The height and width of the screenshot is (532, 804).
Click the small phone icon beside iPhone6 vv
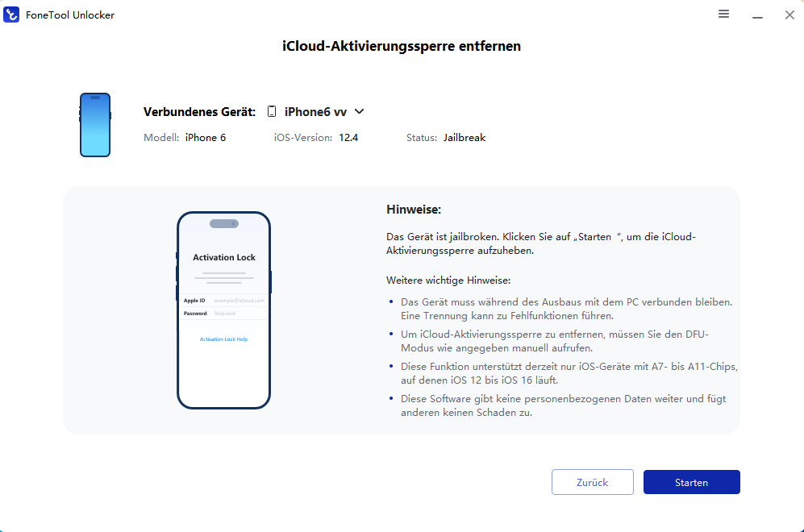click(272, 112)
